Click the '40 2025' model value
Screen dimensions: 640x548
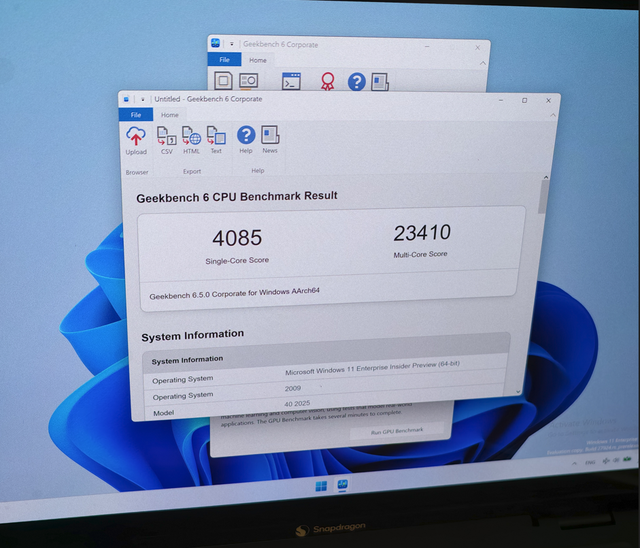pyautogui.click(x=297, y=404)
